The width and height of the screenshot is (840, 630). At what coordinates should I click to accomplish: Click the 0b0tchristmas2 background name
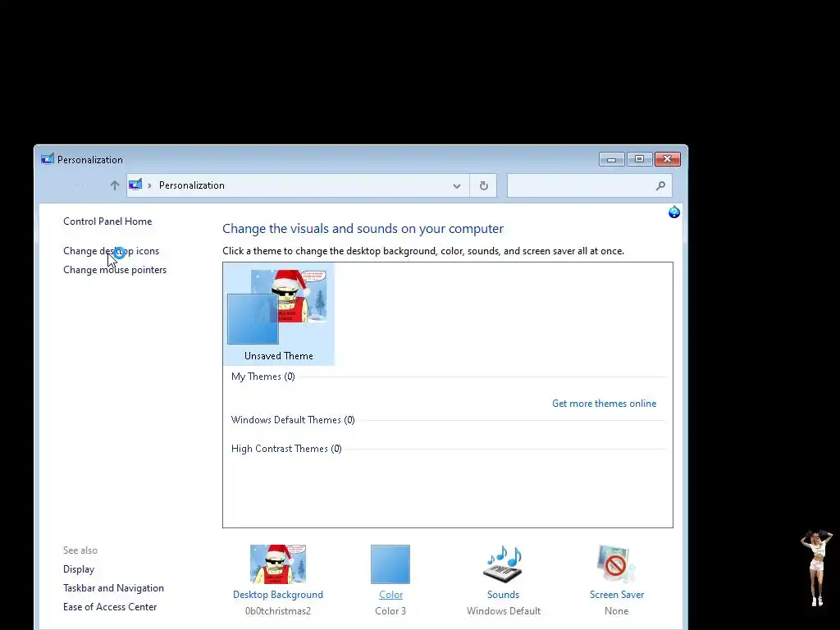click(278, 610)
